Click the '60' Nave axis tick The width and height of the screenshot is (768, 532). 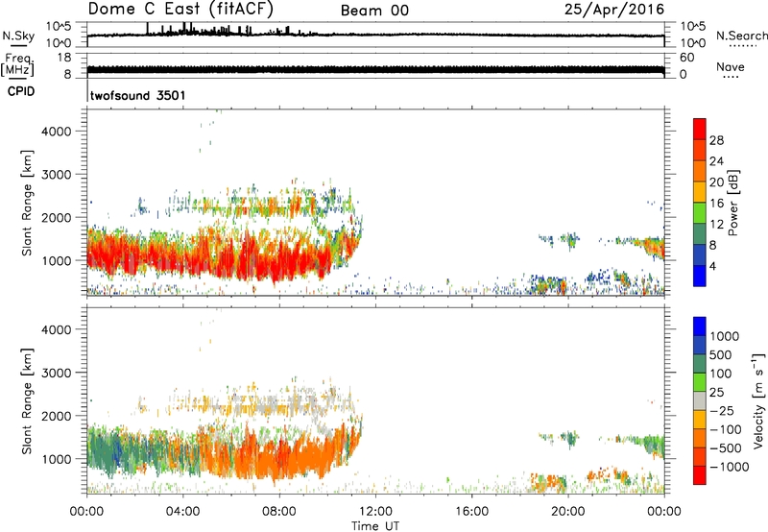coord(686,58)
